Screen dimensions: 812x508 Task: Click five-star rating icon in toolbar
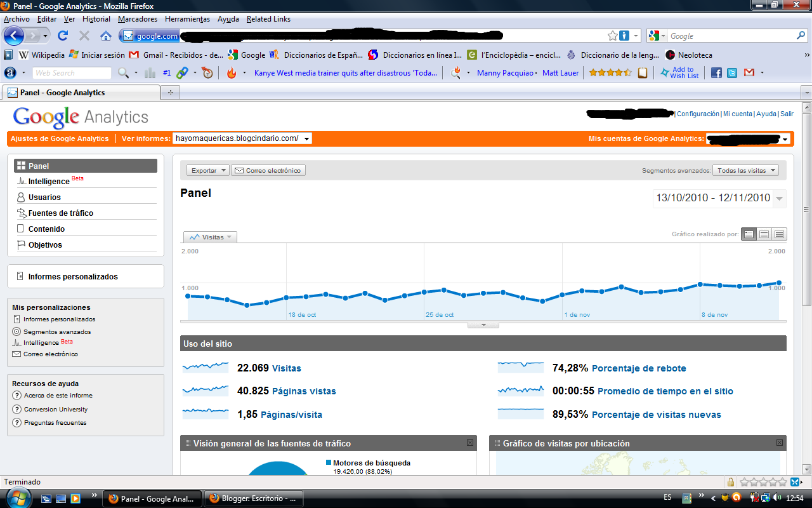tap(610, 73)
